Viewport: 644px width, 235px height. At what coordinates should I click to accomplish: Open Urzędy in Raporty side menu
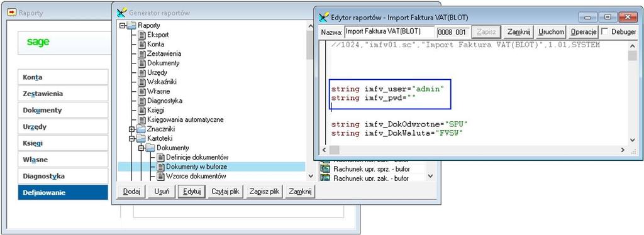pyautogui.click(x=63, y=127)
